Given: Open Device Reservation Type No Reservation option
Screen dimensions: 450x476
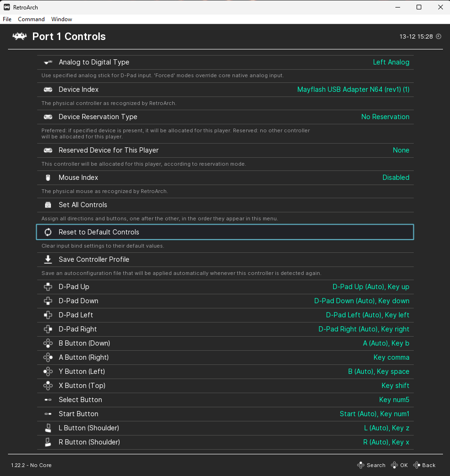Looking at the screenshot, I should coord(385,117).
